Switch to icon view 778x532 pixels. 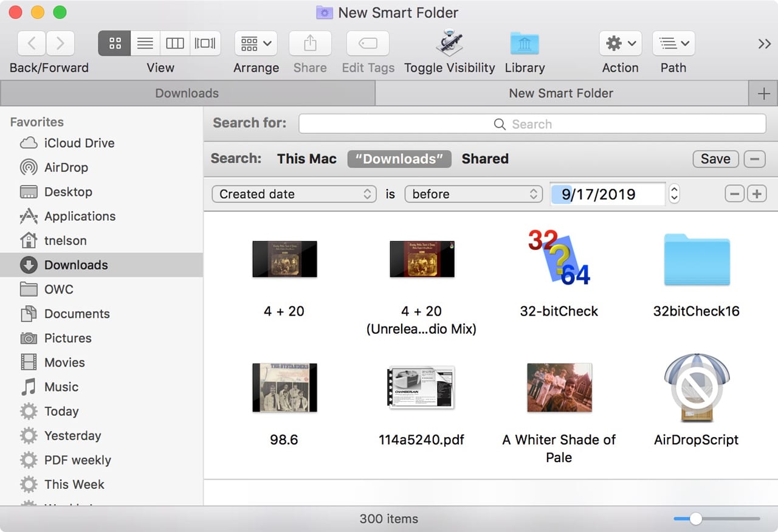(114, 43)
